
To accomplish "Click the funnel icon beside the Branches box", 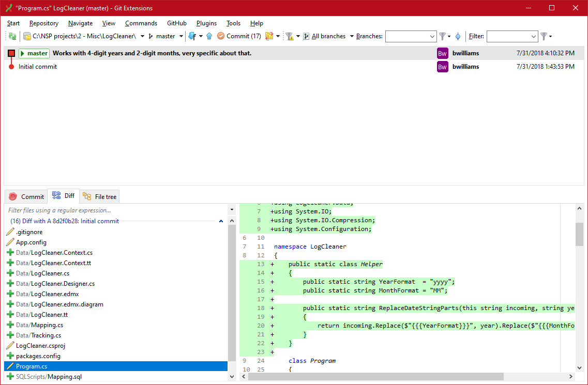I will click(443, 36).
